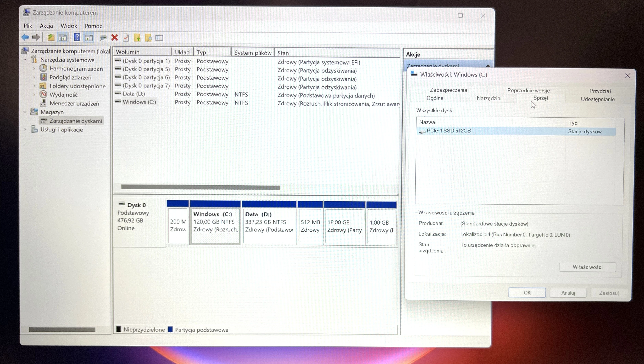Click the Properties checkmark page icon
Screen dimensions: 644x364
coord(126,38)
